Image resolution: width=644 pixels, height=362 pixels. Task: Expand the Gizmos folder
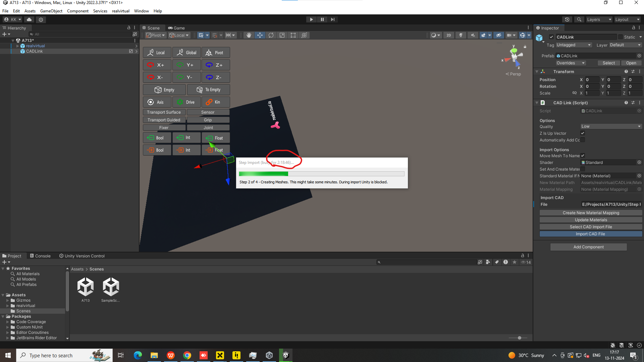[x=8, y=300]
